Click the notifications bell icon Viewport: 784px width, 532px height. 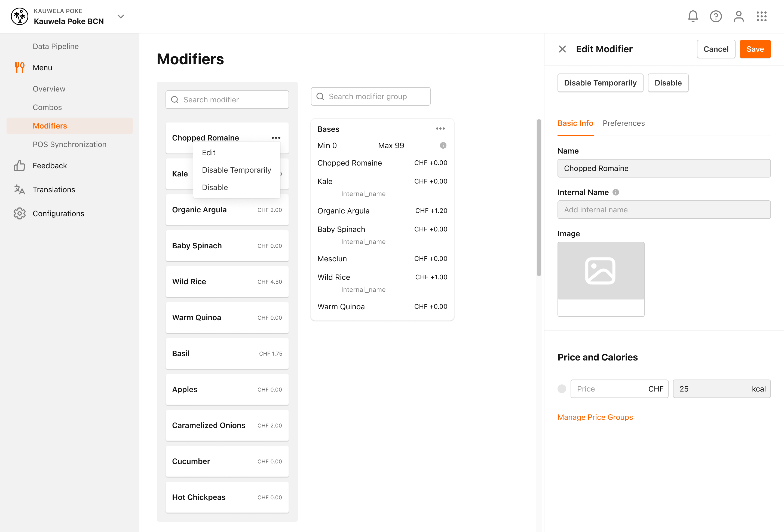pos(693,16)
